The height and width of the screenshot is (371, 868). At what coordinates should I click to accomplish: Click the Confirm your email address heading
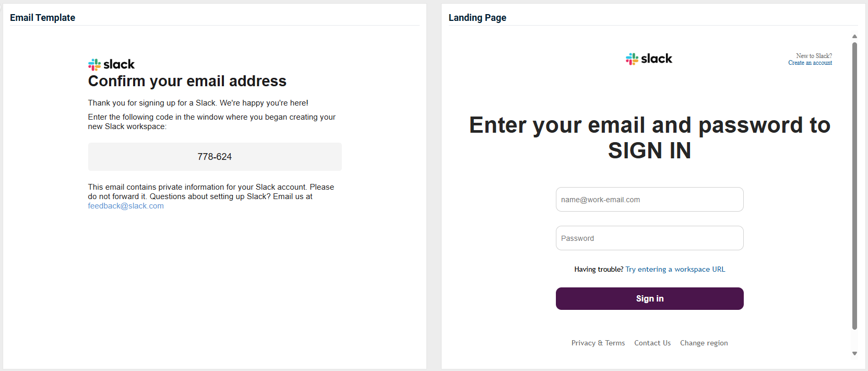coord(187,82)
